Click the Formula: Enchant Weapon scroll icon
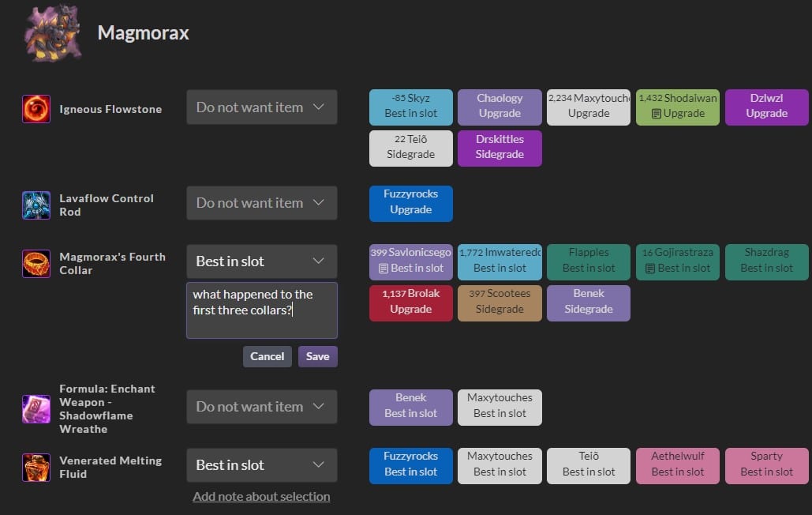This screenshot has width=812, height=515. click(x=36, y=407)
